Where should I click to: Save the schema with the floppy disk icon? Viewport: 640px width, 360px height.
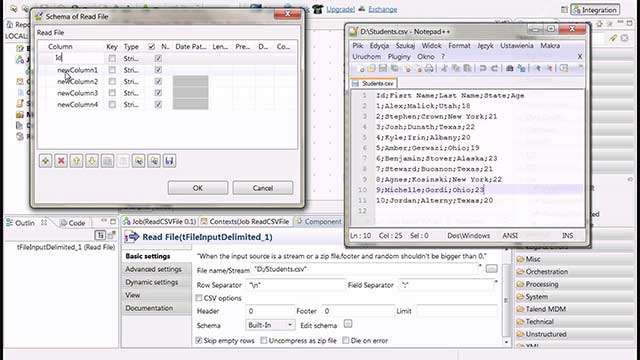[169, 161]
